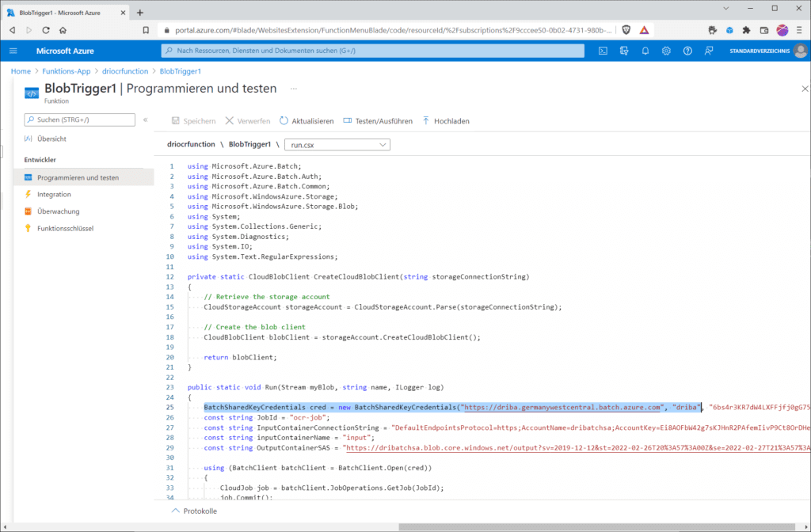The width and height of the screenshot is (811, 532).
Task: Open Azure portal settings gear
Action: pyautogui.click(x=666, y=51)
